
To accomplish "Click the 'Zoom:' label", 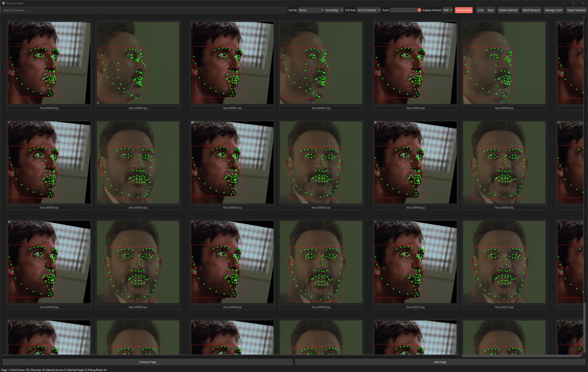I will pos(386,10).
